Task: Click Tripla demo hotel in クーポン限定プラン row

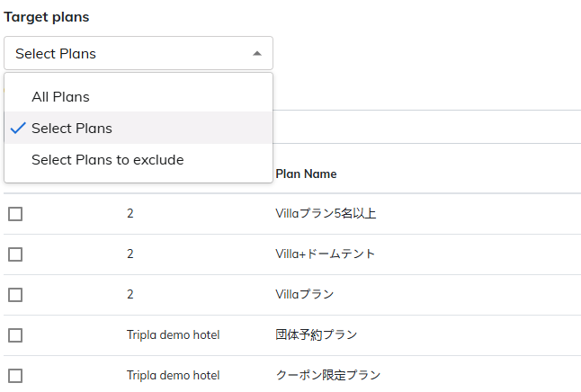Action: (x=173, y=376)
